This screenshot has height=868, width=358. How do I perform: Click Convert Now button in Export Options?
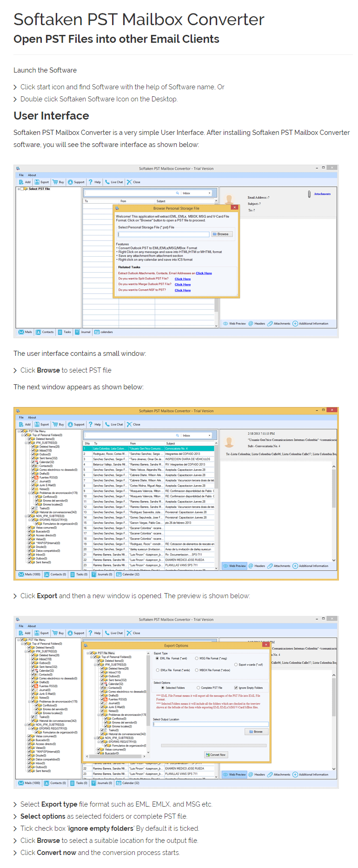pos(216,755)
